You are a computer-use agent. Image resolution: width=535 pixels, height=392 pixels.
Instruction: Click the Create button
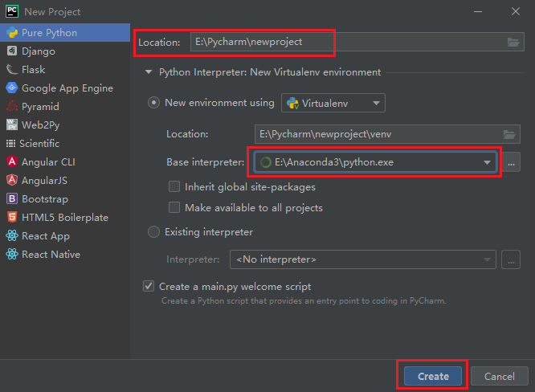coord(433,376)
